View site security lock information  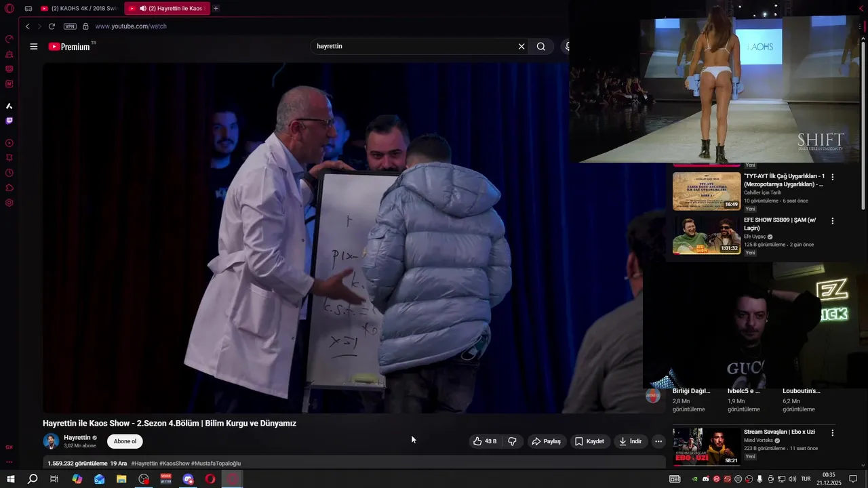pyautogui.click(x=85, y=26)
